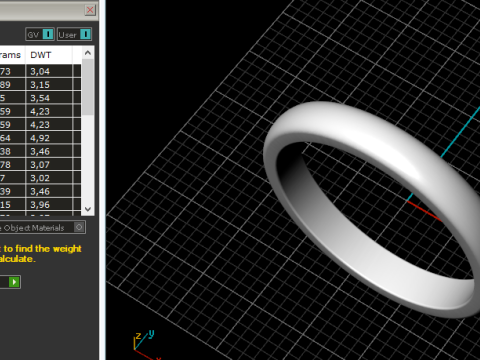480x360 pixels.
Task: Open the Object Materials button
Action: tap(42, 228)
